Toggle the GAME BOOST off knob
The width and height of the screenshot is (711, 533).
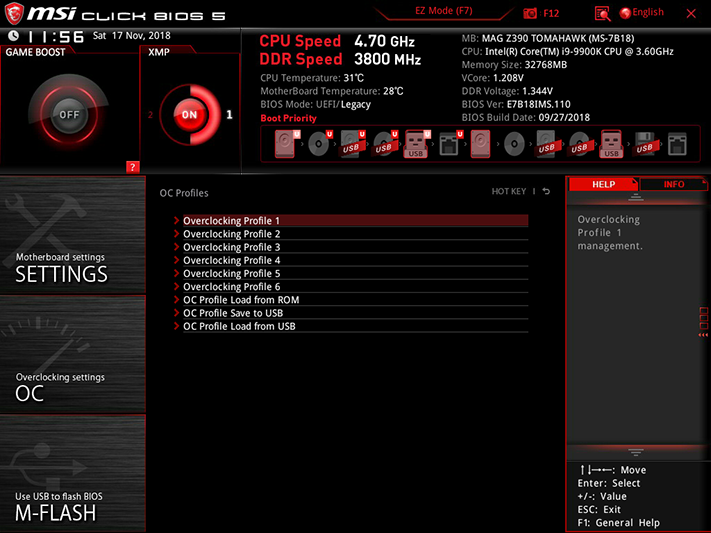tap(69, 115)
